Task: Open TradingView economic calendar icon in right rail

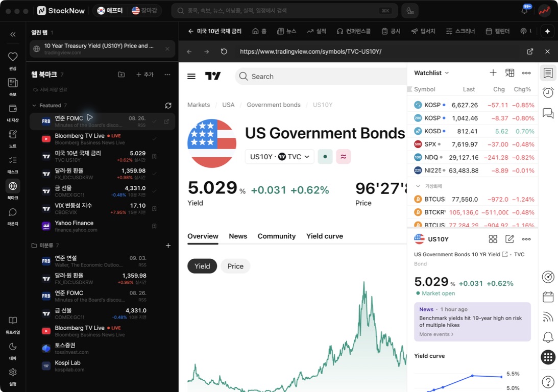Action: coord(548,297)
